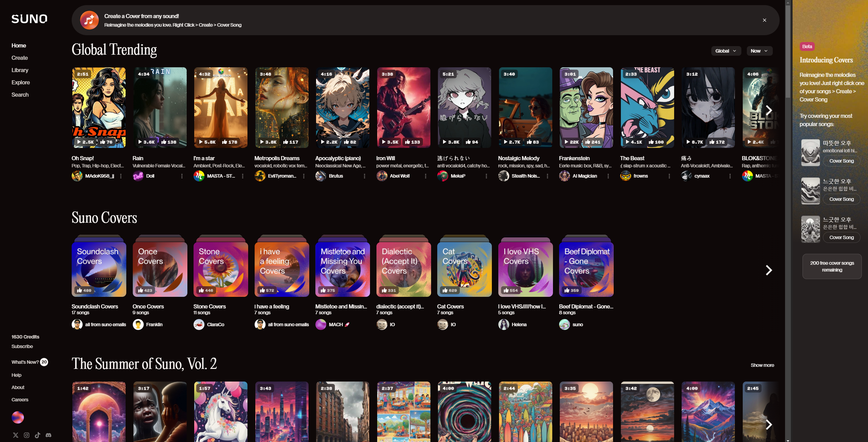
Task: Open the Instagram social link icon
Action: [27, 435]
